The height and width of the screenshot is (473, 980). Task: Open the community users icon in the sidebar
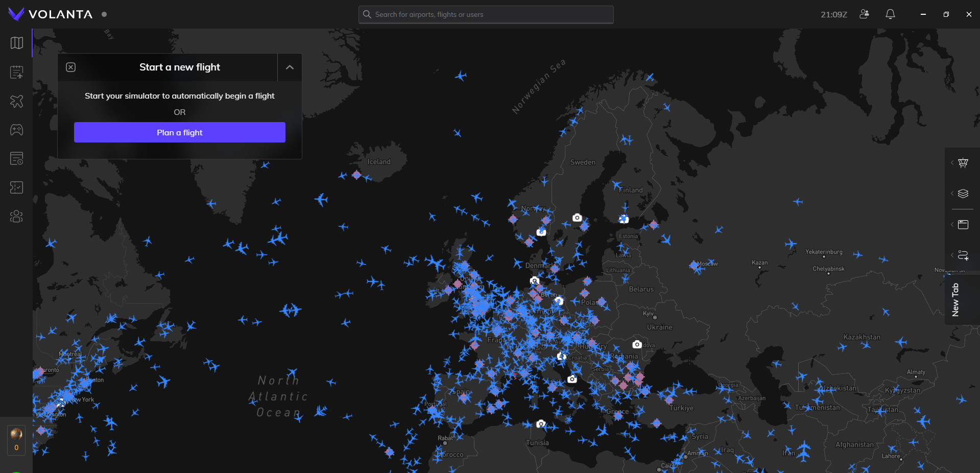(17, 217)
